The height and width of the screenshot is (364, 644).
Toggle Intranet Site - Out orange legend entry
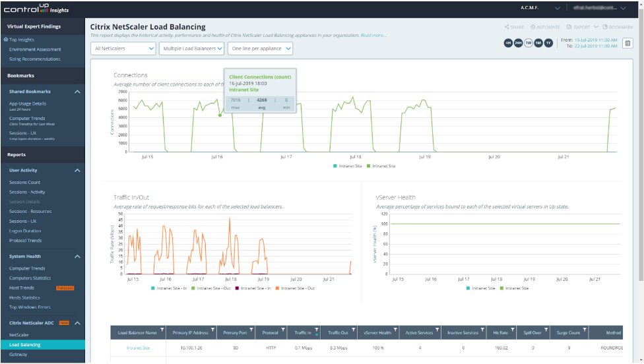pos(296,288)
